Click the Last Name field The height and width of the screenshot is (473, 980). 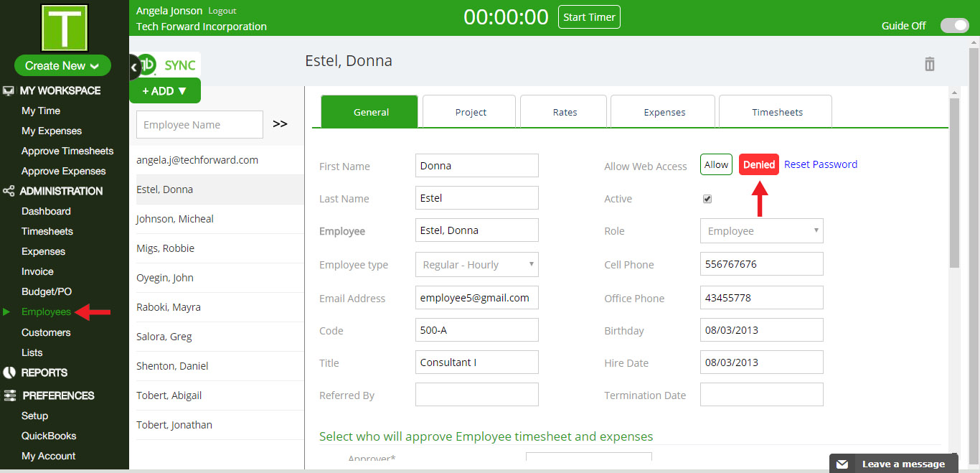point(477,198)
